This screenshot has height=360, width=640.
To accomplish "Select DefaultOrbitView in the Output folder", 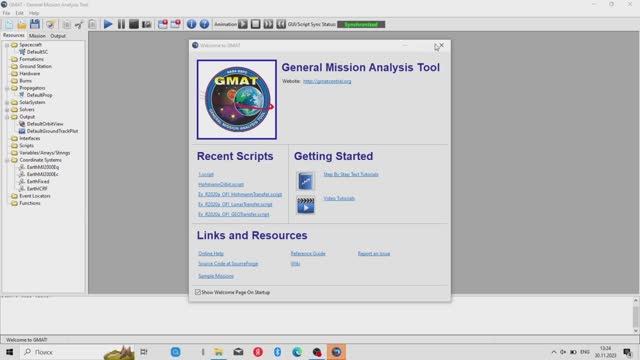I will pos(45,124).
